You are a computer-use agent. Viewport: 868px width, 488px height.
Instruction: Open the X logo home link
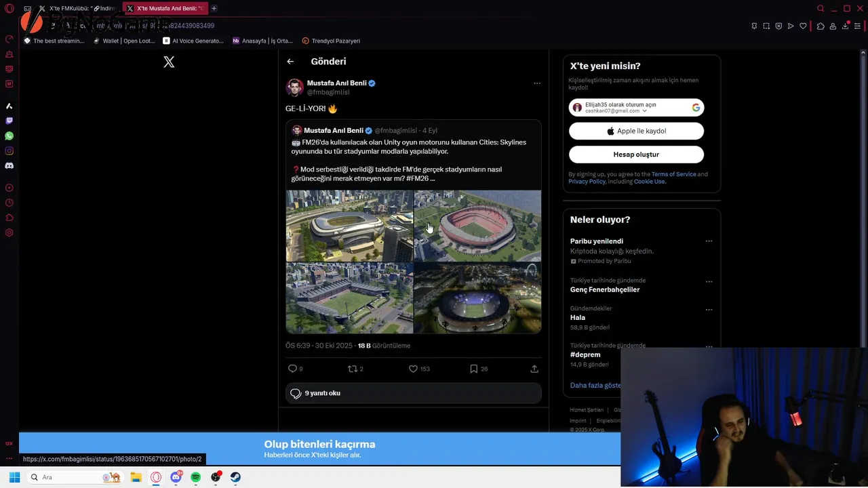(169, 62)
